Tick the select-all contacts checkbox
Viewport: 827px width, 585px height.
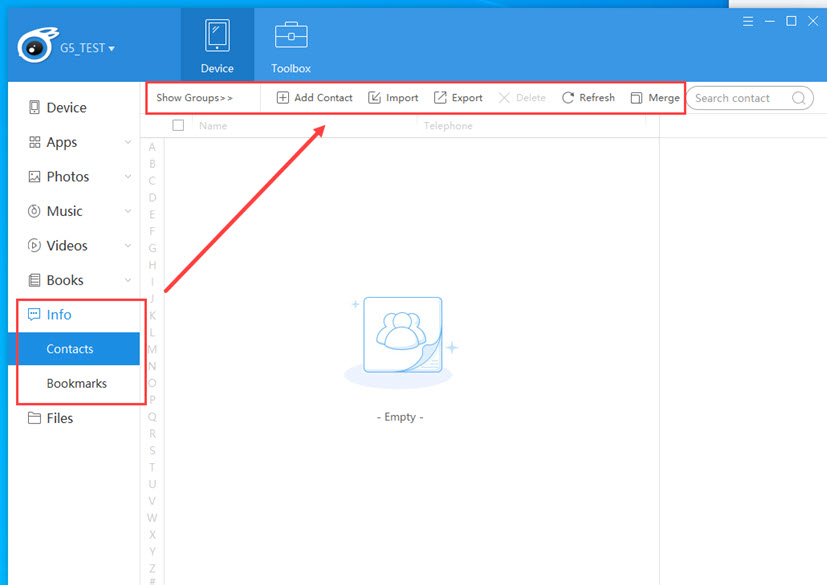(178, 126)
